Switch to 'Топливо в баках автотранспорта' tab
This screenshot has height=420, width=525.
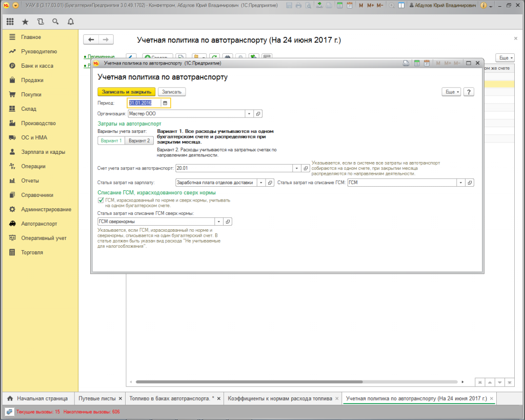tap(169, 398)
